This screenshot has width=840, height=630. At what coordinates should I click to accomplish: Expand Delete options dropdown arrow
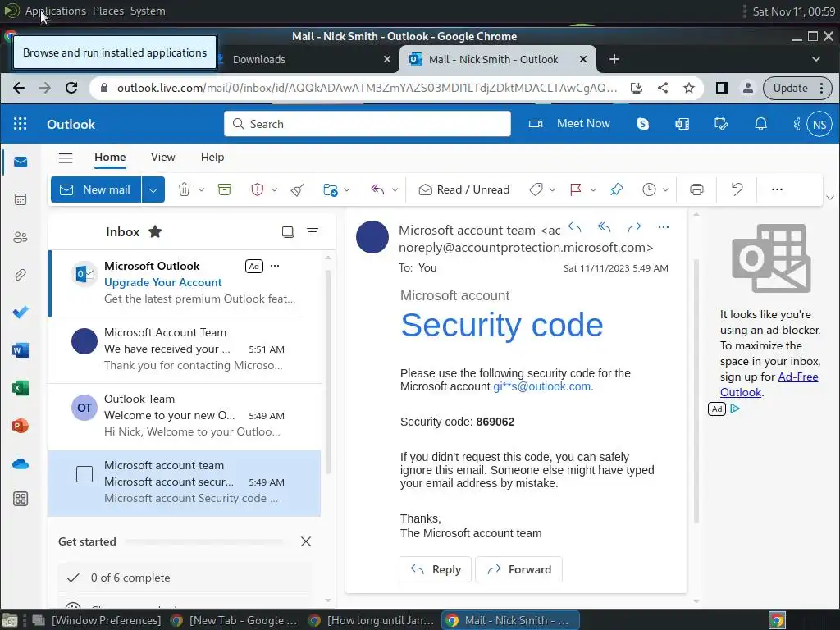pos(202,189)
